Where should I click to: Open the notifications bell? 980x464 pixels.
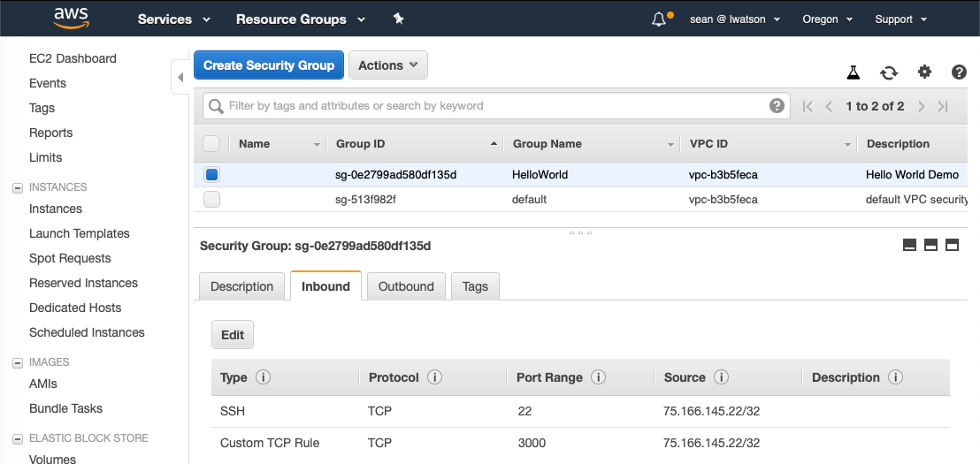click(x=659, y=19)
